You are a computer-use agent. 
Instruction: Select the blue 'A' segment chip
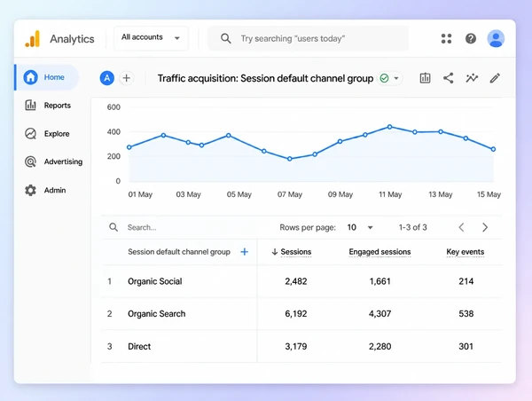tap(107, 78)
